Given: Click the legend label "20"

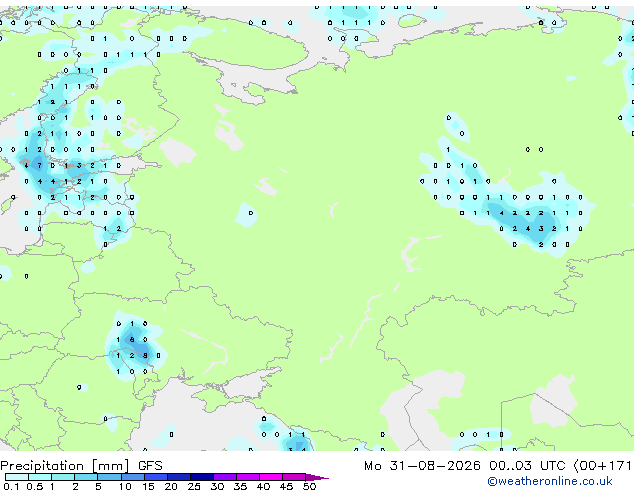Looking at the screenshot, I should tap(171, 486).
